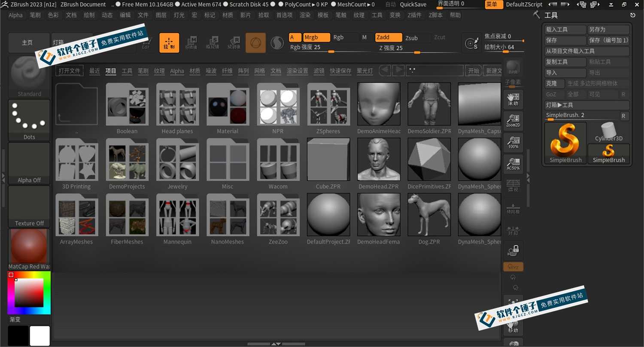
Task: Click the dynamic brush size S icon
Action: (472, 43)
